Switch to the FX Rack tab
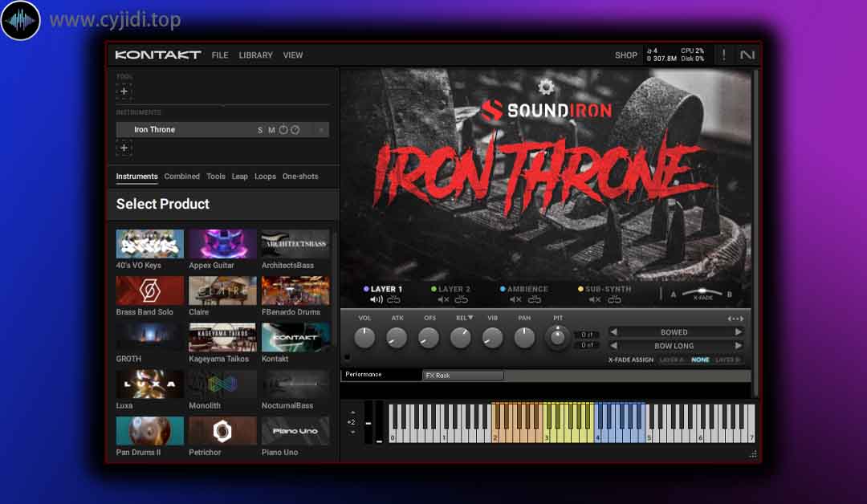867x504 pixels. click(x=463, y=376)
